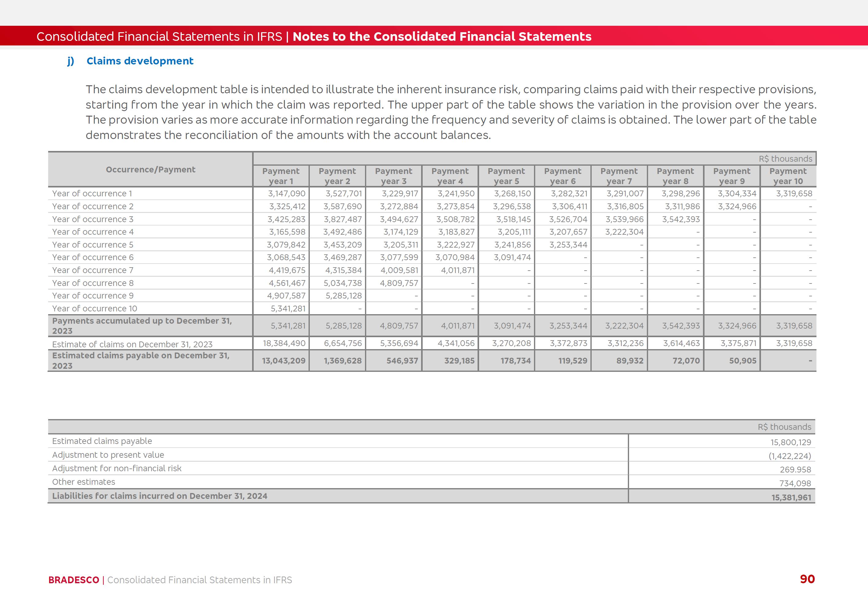This screenshot has width=868, height=609.
Task: Click the page number 90
Action: click(x=807, y=579)
